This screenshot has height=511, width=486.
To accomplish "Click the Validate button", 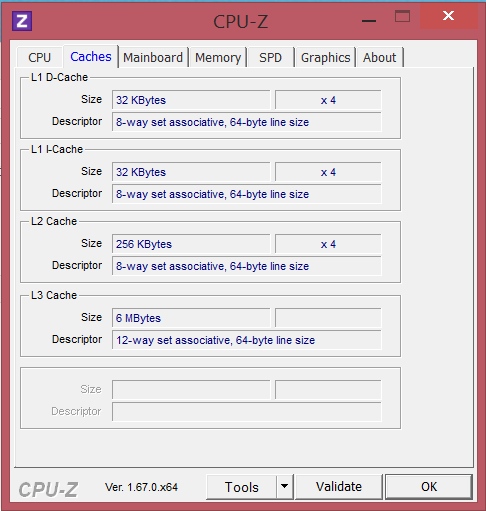I will coord(339,487).
